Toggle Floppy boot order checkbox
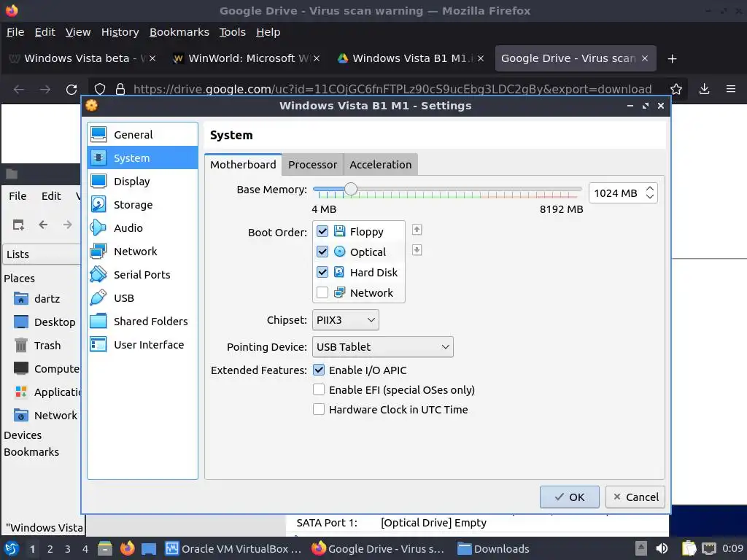This screenshot has width=747, height=560. (322, 231)
